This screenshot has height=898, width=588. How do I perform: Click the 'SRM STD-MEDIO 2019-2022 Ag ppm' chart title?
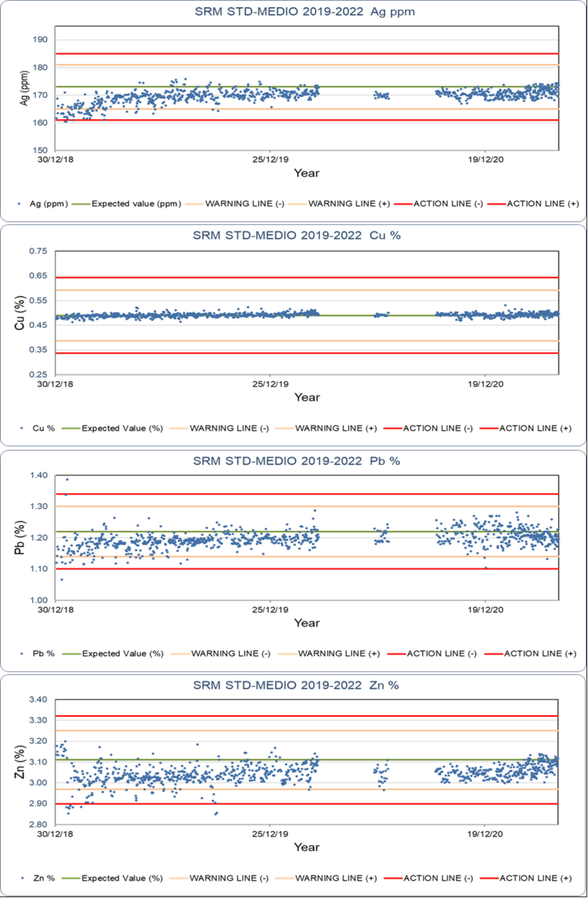pos(305,12)
